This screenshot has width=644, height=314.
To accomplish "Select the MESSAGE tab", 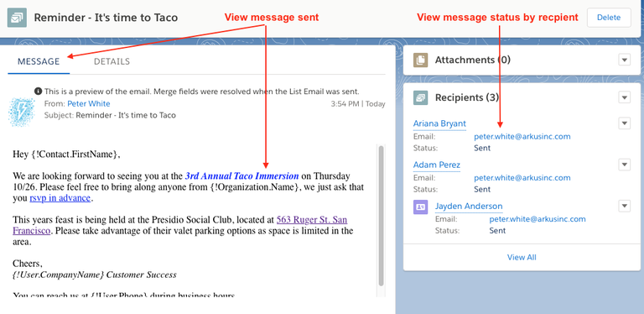I will pos(39,61).
